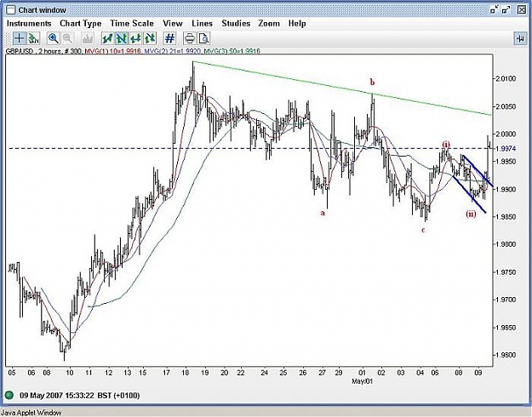Image resolution: width=532 pixels, height=417 pixels.
Task: Click the greyed-out bar histogram icon
Action: [88, 38]
